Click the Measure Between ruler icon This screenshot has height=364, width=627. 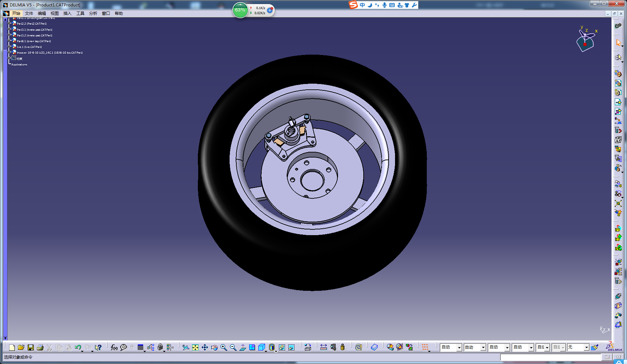(x=323, y=347)
